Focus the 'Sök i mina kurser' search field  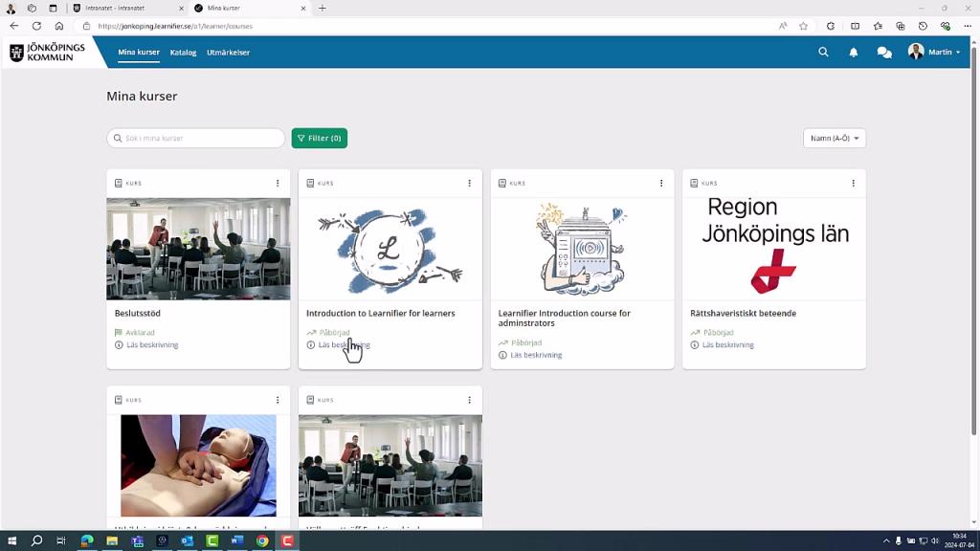point(195,138)
